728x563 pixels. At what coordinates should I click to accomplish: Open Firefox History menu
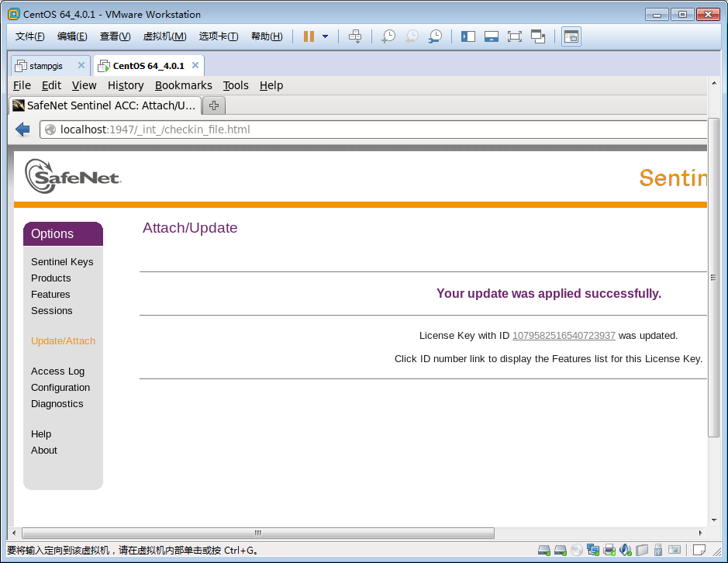pyautogui.click(x=126, y=85)
